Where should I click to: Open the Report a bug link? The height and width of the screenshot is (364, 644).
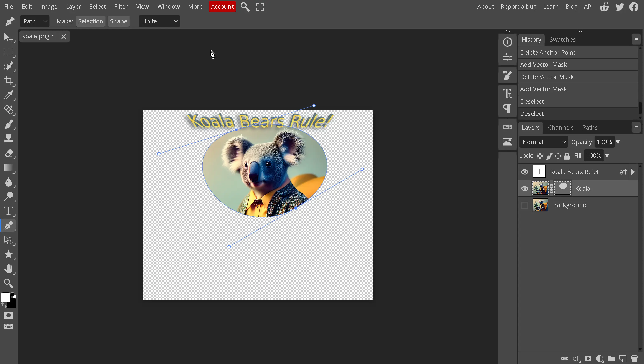(x=519, y=7)
